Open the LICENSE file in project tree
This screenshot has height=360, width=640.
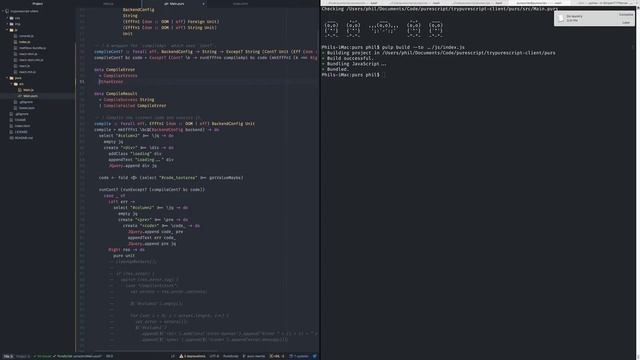[x=21, y=132]
